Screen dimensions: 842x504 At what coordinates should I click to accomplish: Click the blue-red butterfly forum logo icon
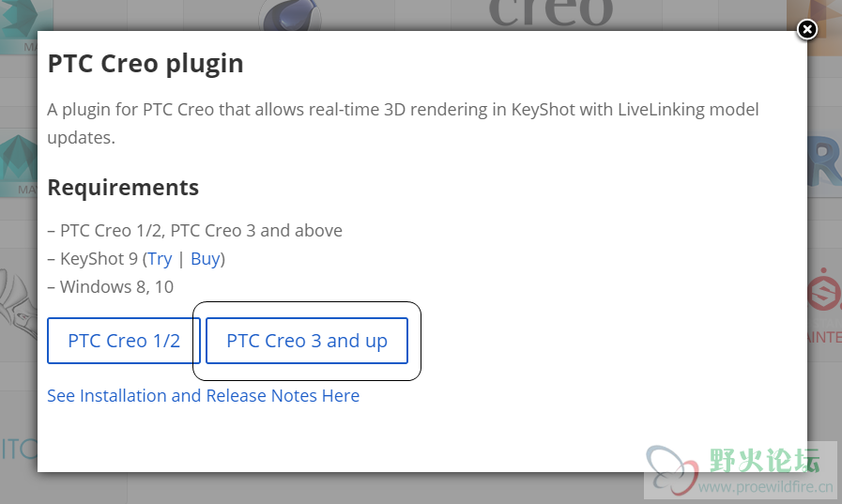(673, 469)
